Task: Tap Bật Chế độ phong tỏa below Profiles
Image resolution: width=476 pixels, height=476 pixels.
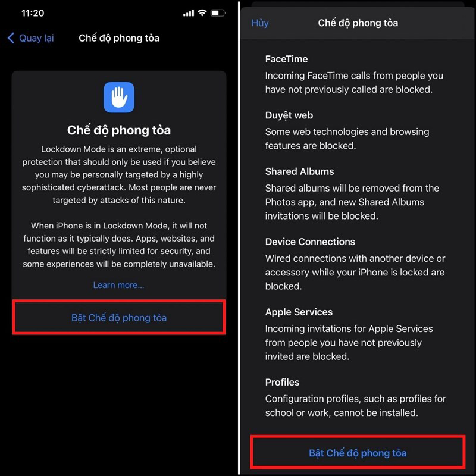Action: point(358,453)
